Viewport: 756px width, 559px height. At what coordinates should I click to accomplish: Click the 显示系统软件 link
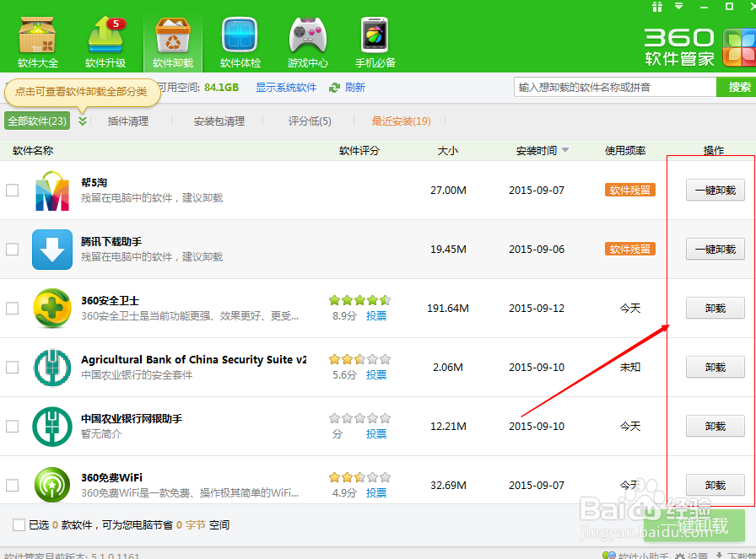point(286,87)
